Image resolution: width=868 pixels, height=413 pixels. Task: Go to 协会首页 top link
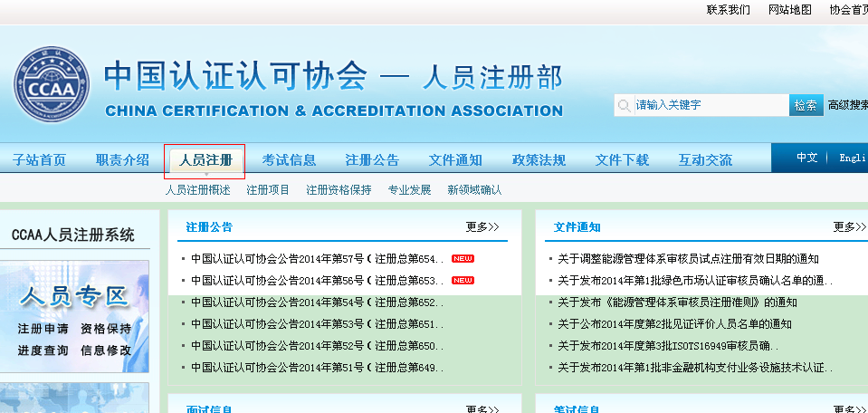(849, 10)
